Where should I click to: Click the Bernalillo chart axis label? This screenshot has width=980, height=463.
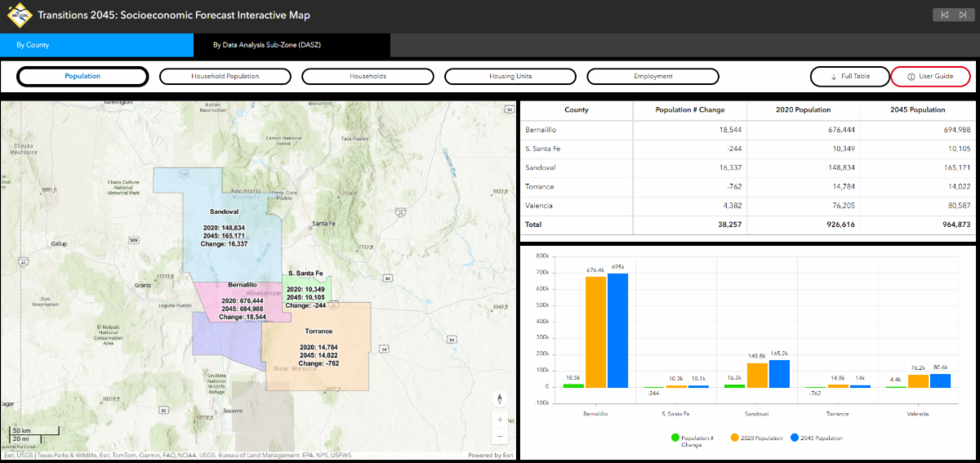tap(595, 414)
